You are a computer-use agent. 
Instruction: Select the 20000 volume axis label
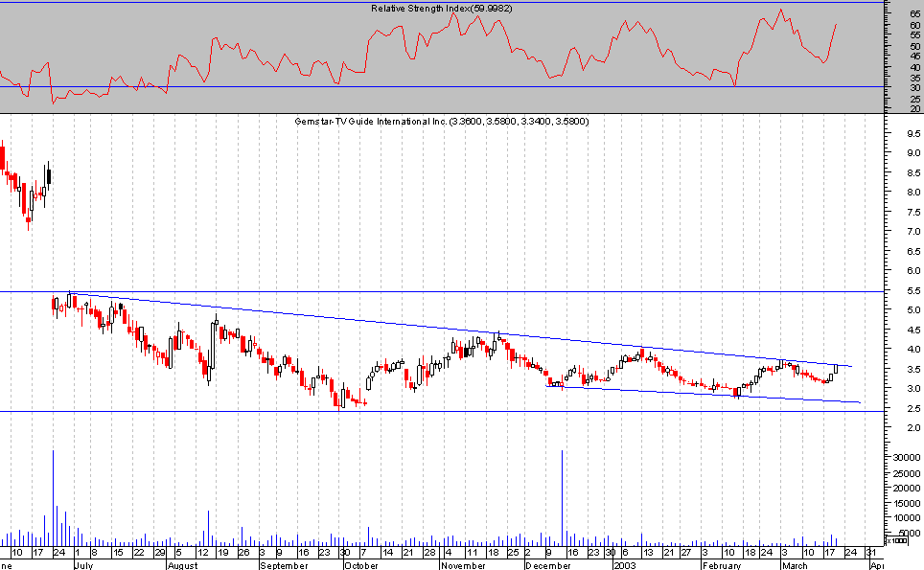pos(907,489)
